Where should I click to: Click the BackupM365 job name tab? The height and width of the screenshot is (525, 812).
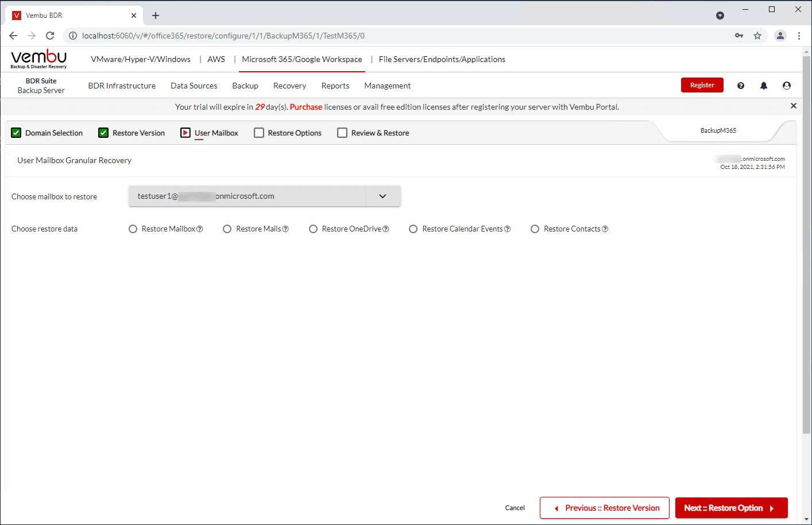tap(718, 130)
